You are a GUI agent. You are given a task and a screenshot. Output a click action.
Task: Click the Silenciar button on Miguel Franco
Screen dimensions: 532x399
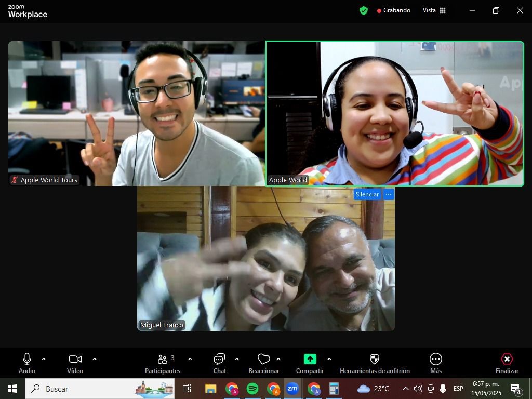click(x=367, y=194)
